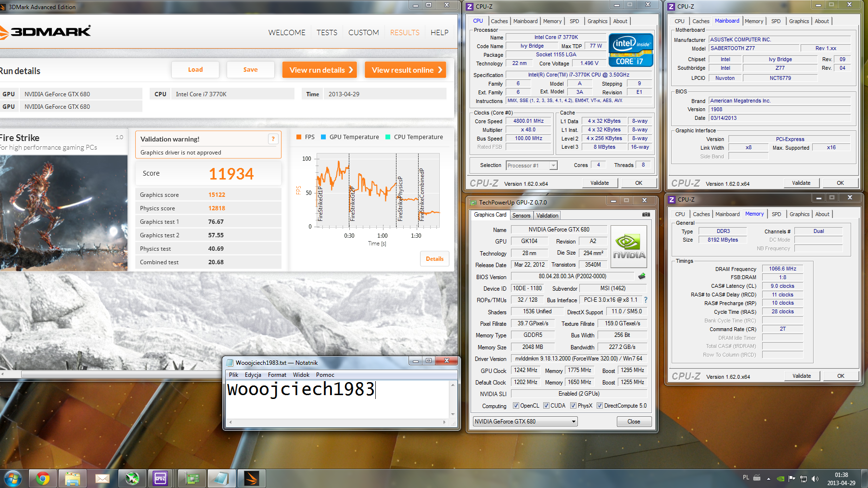The height and width of the screenshot is (488, 868).
Task: Click the green round taskbar icon
Action: [x=132, y=478]
